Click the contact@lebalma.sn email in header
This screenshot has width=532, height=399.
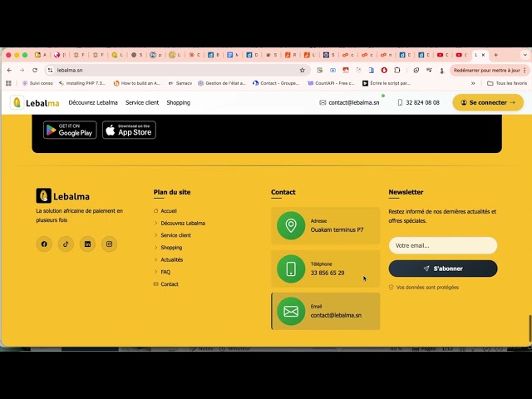[349, 102]
